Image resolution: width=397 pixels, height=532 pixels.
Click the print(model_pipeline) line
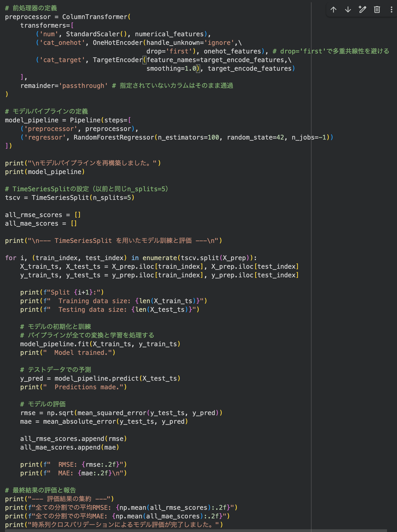tap(45, 172)
